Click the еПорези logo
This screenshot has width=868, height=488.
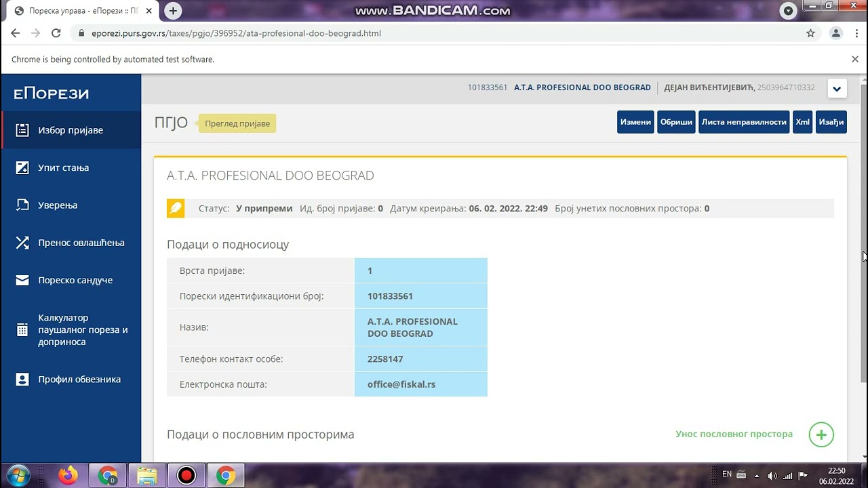pos(52,94)
